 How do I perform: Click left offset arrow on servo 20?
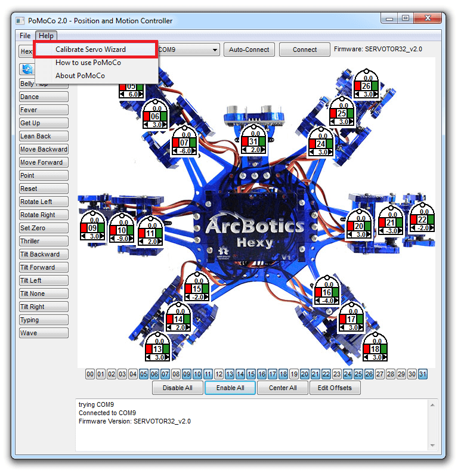click(350, 234)
